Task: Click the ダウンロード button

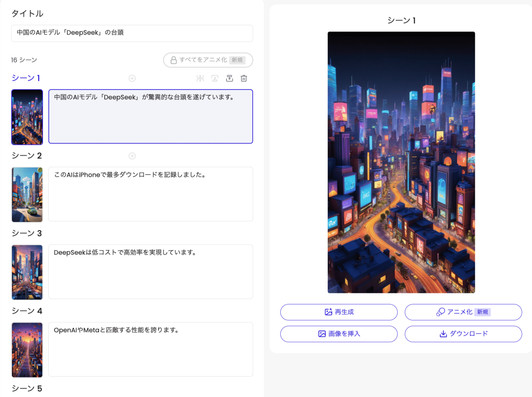Action: [463, 334]
